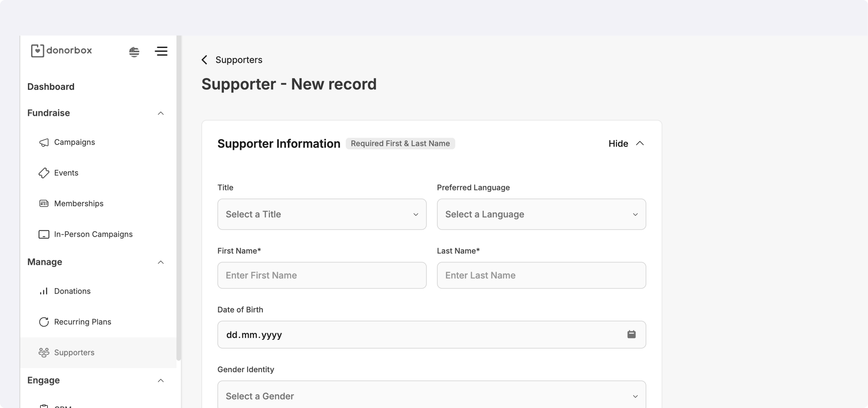Click the Donations bar chart icon

(44, 291)
